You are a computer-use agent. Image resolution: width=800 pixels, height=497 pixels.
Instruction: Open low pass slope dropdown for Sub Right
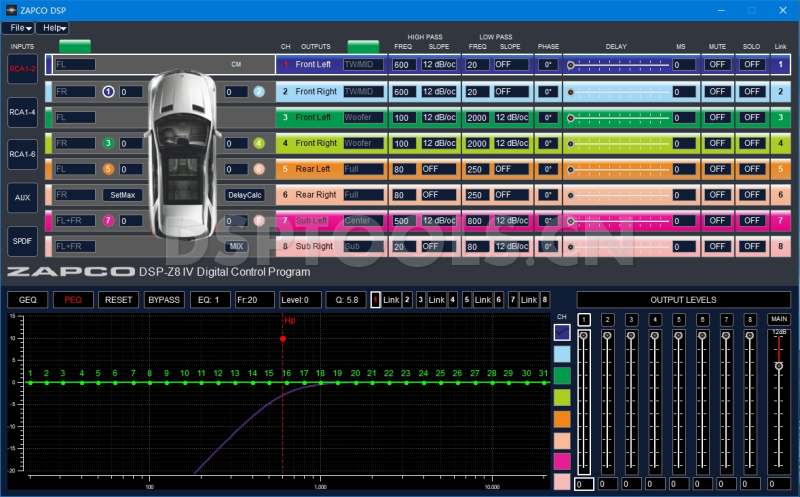512,246
